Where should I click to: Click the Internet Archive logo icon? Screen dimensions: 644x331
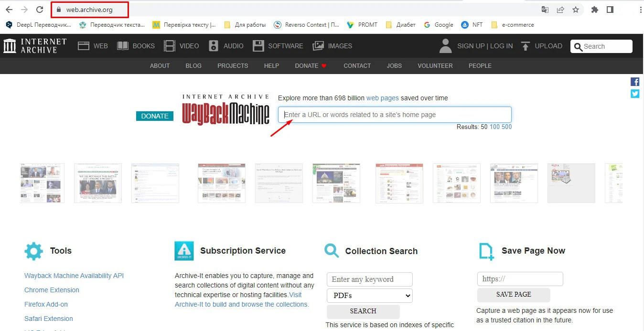[x=10, y=46]
